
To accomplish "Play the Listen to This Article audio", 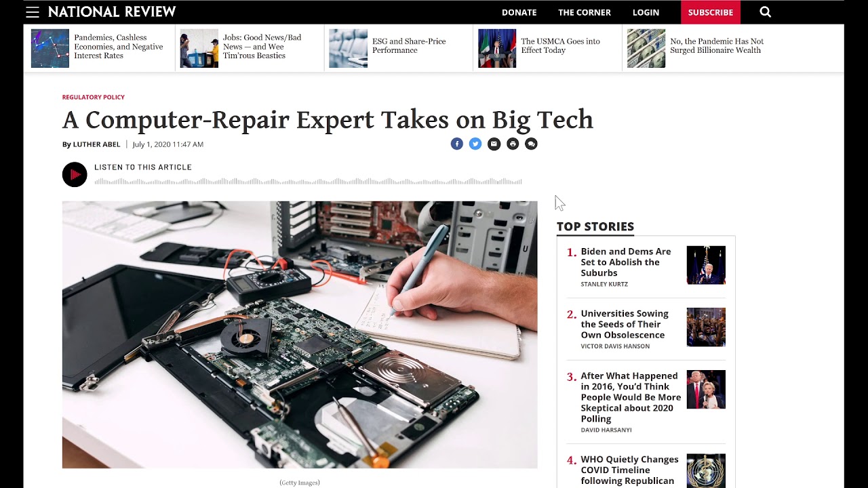I will 75,175.
